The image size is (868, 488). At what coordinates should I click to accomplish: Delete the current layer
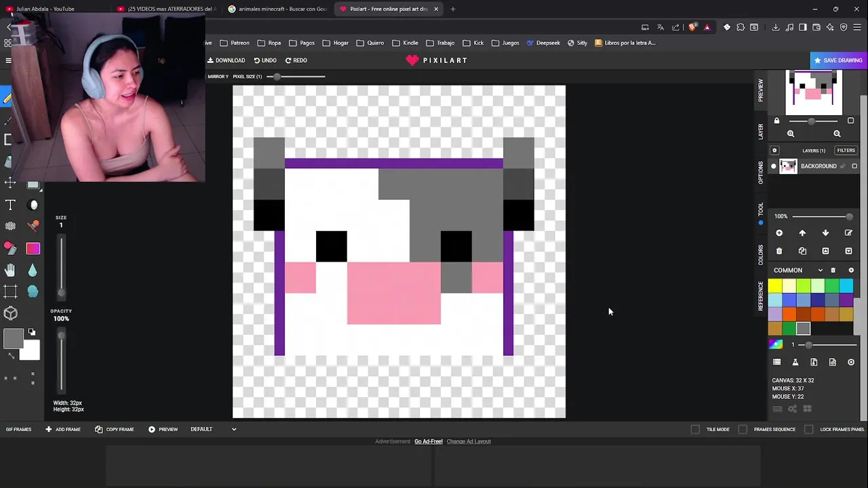(779, 251)
